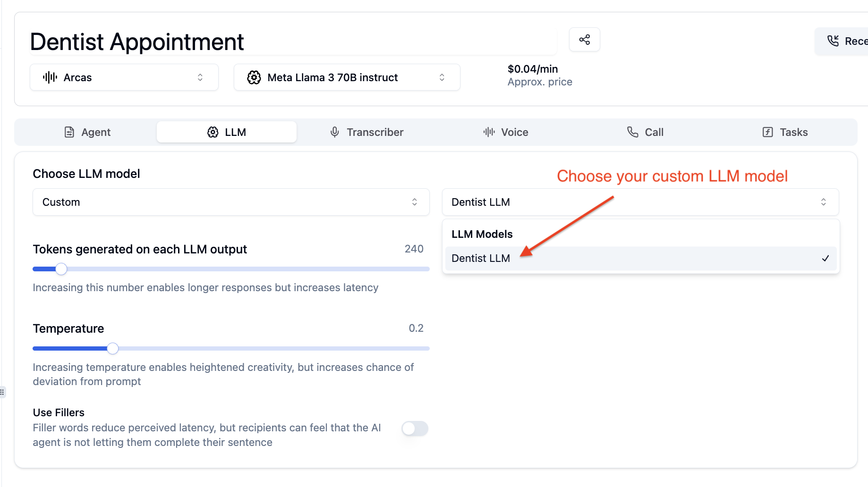Click the $0.04/min price text
This screenshot has width=868, height=487.
533,69
